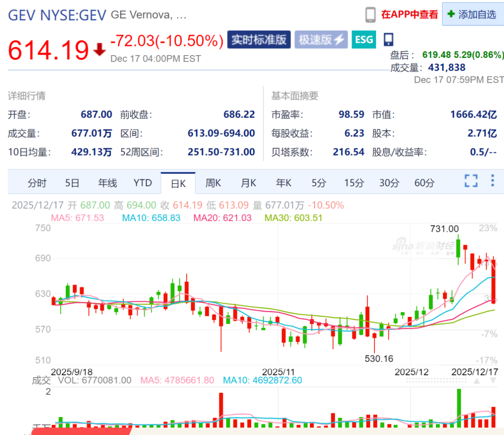Click the current price 614.19
504x435 pixels.
48,50
